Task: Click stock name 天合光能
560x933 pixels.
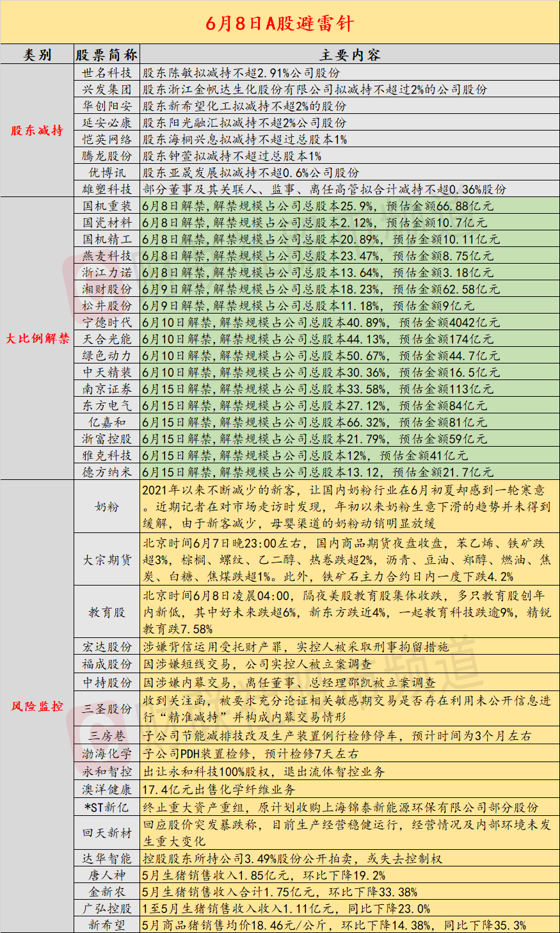Action: tap(107, 339)
